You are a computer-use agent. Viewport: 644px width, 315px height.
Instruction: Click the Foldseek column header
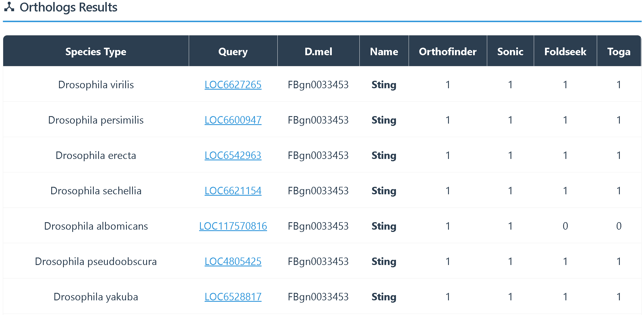(565, 52)
